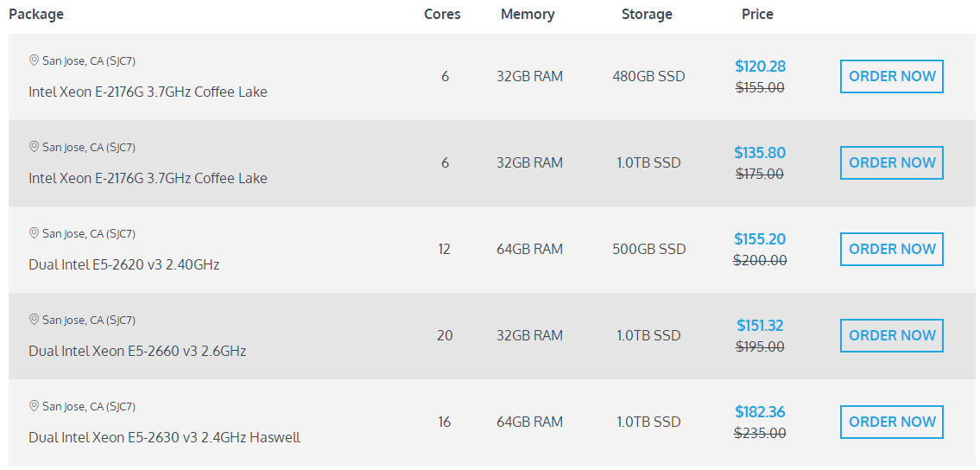980x470 pixels.
Task: Click the Price column header
Action: click(x=757, y=14)
